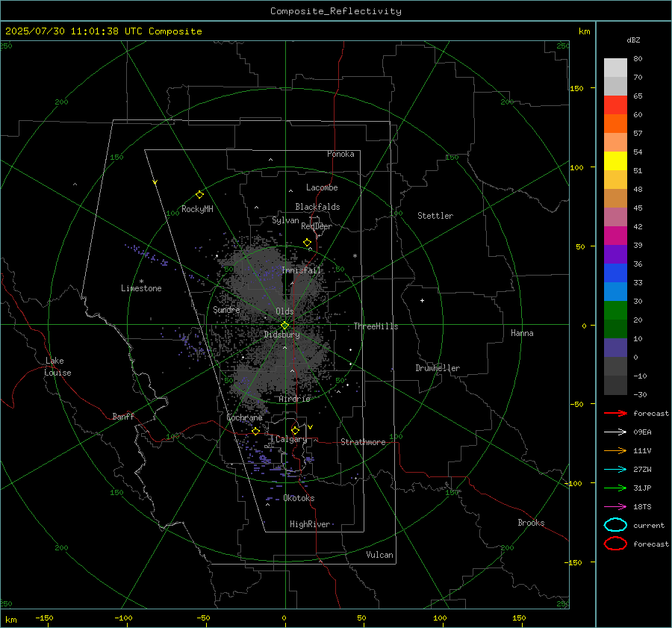Image resolution: width=672 pixels, height=628 pixels.
Task: Click the 09EA legend label
Action: [642, 432]
